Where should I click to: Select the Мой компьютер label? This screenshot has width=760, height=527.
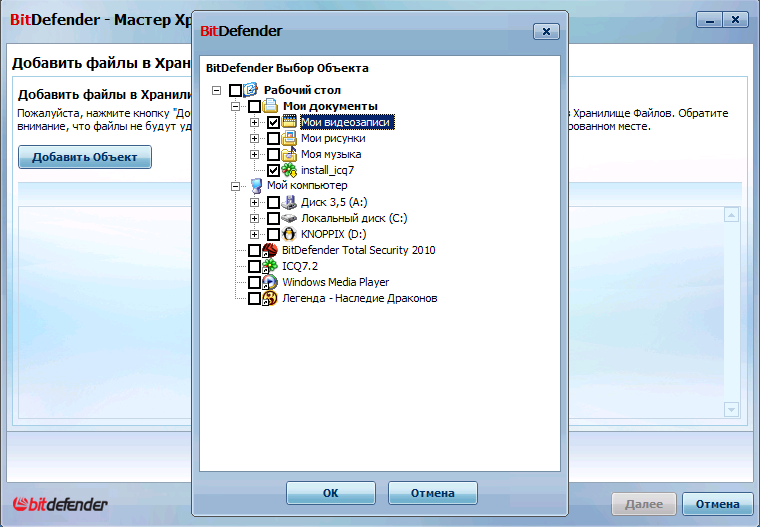(x=307, y=185)
